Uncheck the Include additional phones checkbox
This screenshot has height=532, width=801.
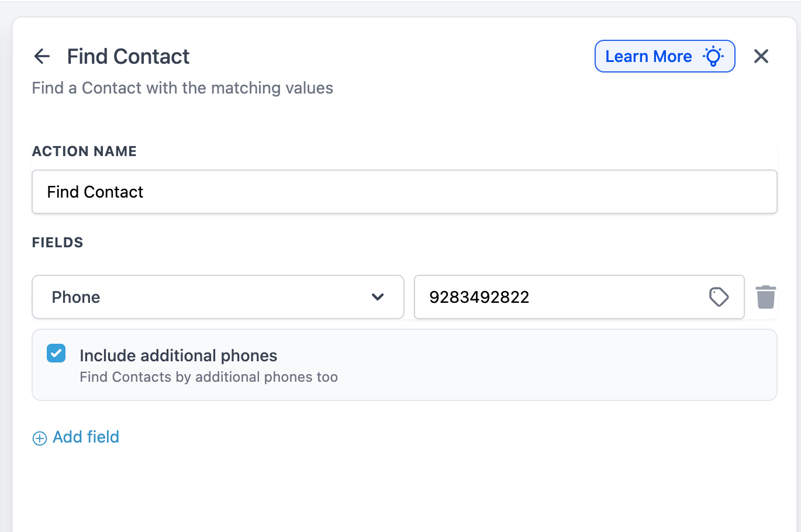point(56,353)
